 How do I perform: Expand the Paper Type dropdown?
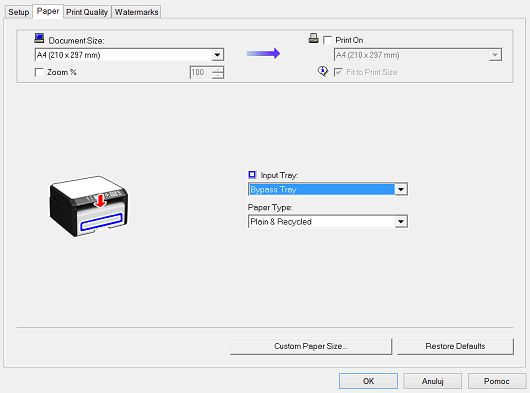tap(328, 222)
